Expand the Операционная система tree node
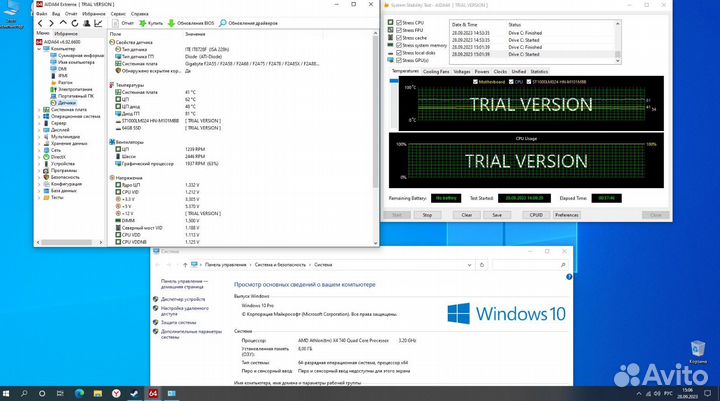Viewport: 720px width, 401px height. click(39, 117)
